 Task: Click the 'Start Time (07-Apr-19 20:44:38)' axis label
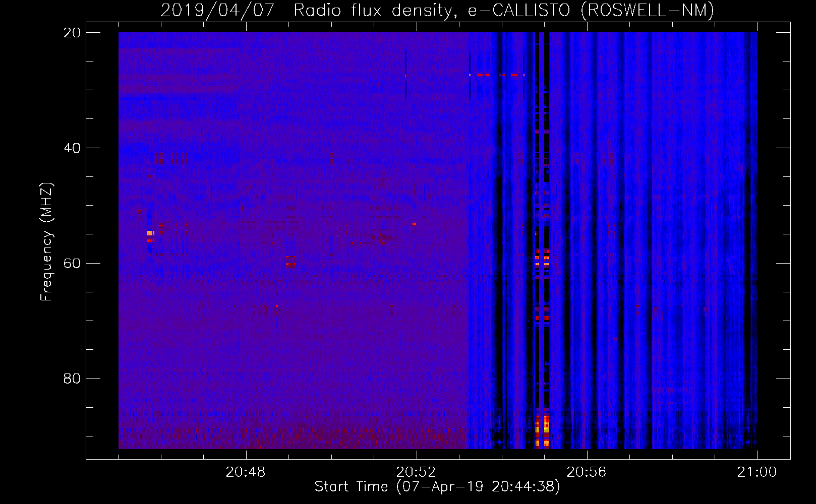(437, 487)
